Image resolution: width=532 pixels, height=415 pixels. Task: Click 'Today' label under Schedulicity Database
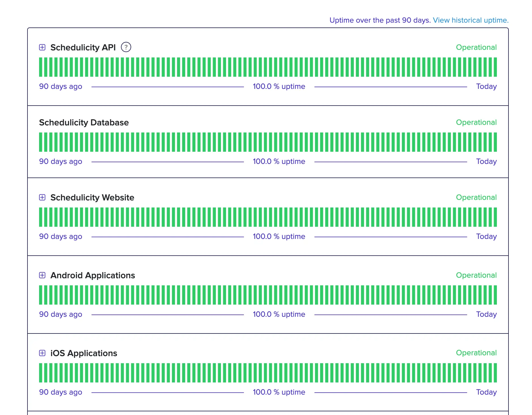[486, 161]
